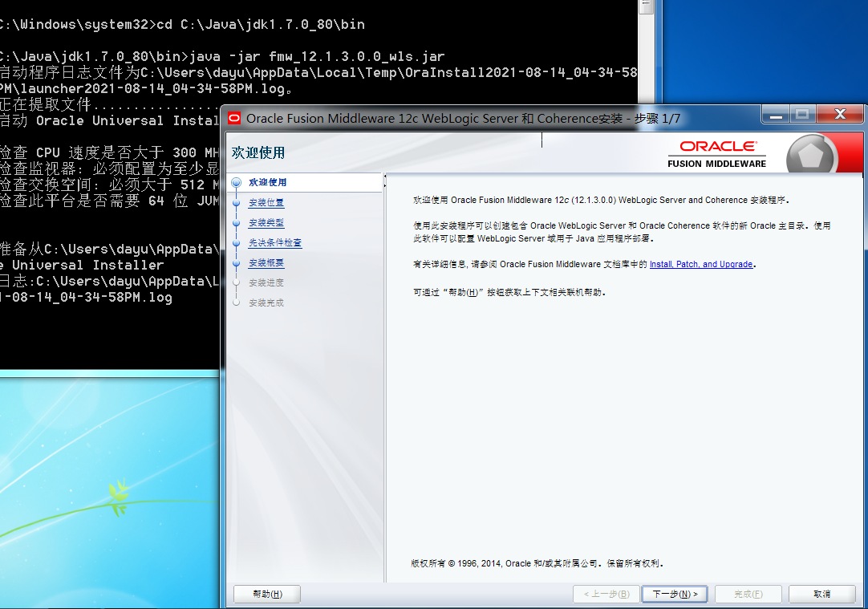The height and width of the screenshot is (609, 868).
Task: Cancel the installer with 取消
Action: [822, 594]
